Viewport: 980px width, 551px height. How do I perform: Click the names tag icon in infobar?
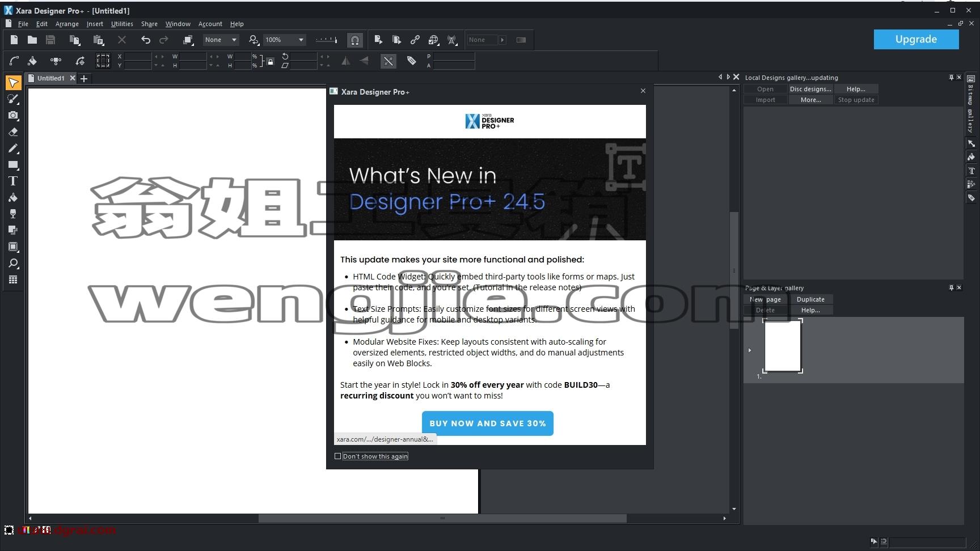(x=412, y=61)
